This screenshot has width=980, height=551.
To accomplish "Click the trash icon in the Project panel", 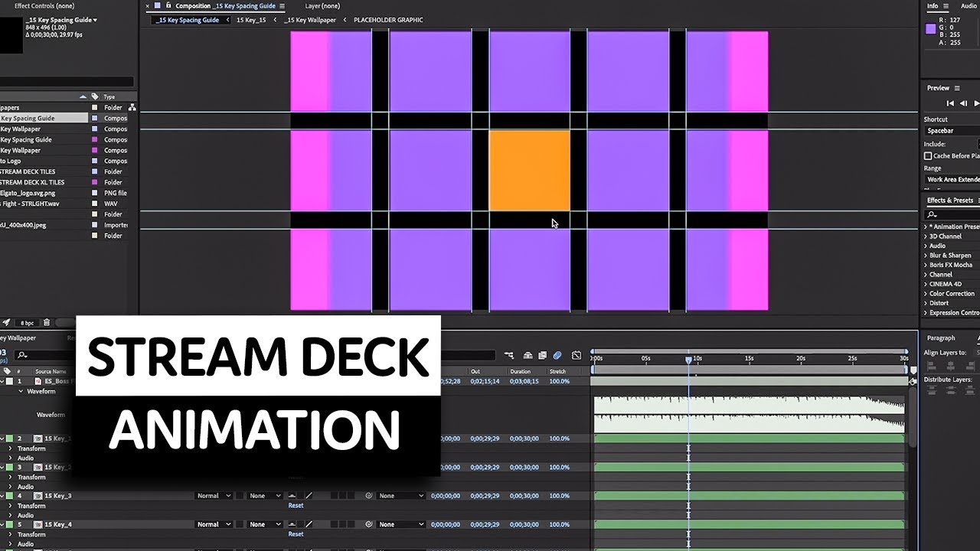I will point(47,323).
